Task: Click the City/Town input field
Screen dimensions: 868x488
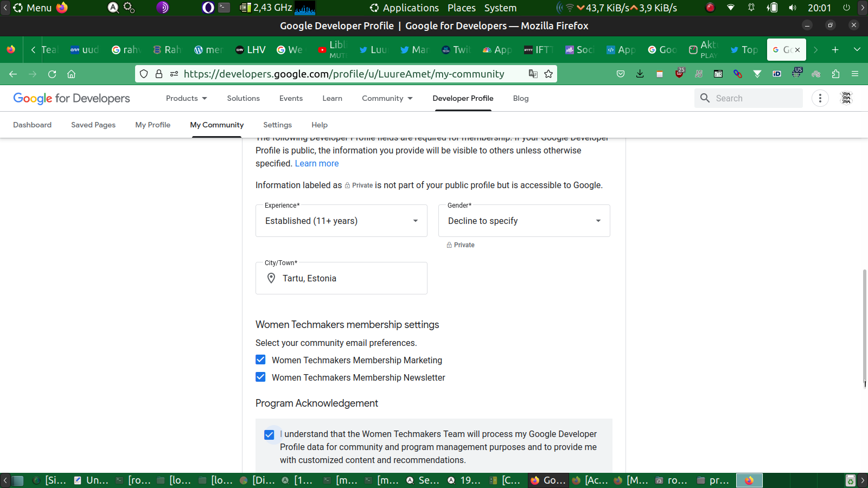Action: click(341, 278)
